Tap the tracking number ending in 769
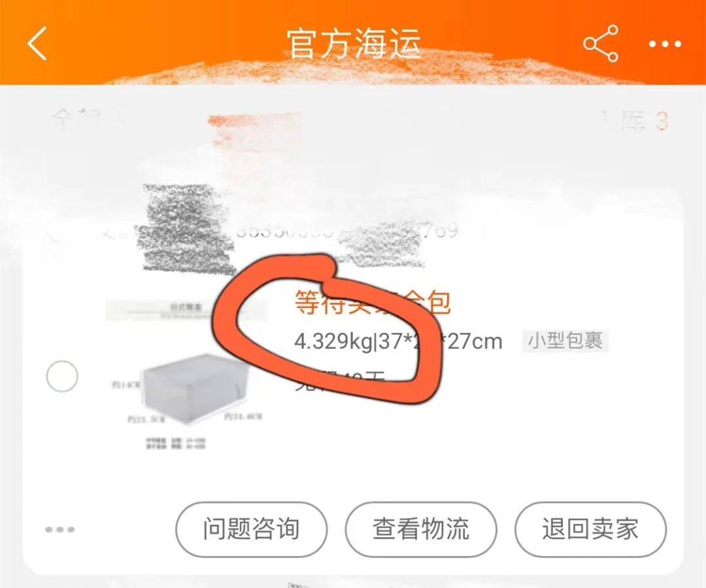This screenshot has width=706, height=588. click(346, 230)
